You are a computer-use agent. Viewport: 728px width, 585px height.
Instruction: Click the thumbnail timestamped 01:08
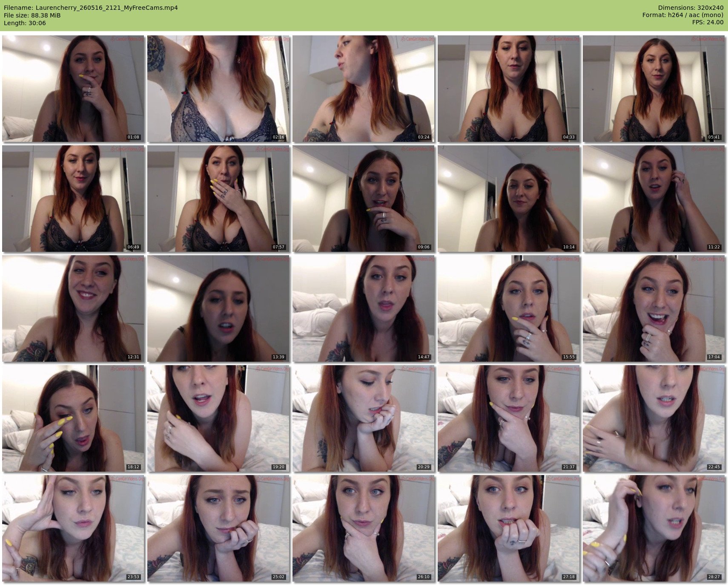click(73, 89)
